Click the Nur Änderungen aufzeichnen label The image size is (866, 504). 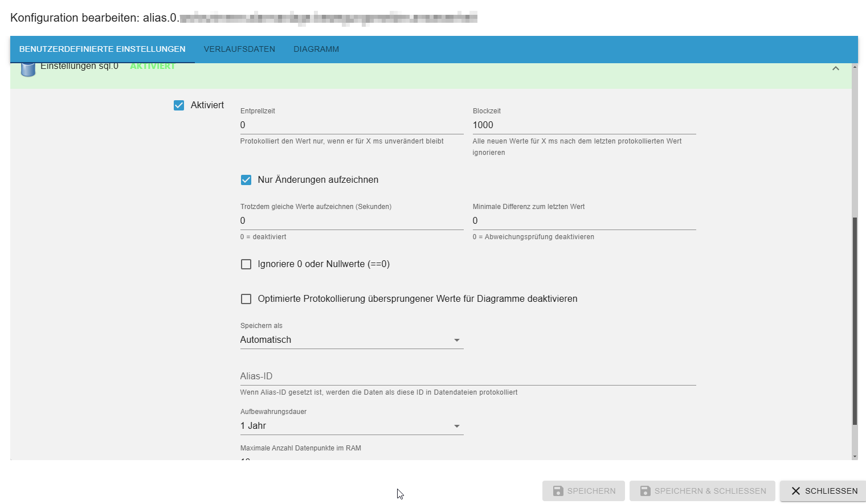pyautogui.click(x=318, y=180)
